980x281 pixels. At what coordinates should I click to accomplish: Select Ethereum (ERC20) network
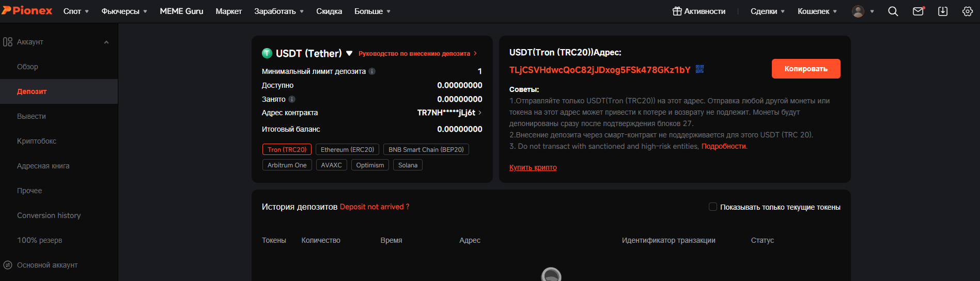coord(347,149)
